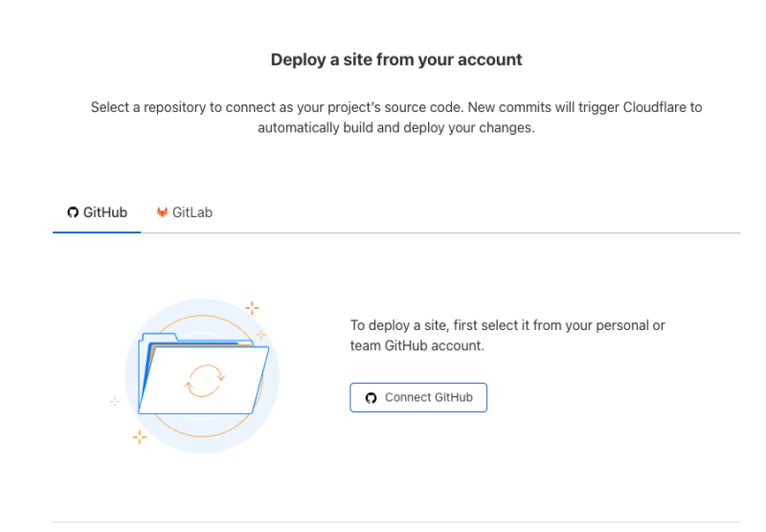This screenshot has height=532, width=766.
Task: Click the pale blue sparkle beside folder
Action: 115,401
